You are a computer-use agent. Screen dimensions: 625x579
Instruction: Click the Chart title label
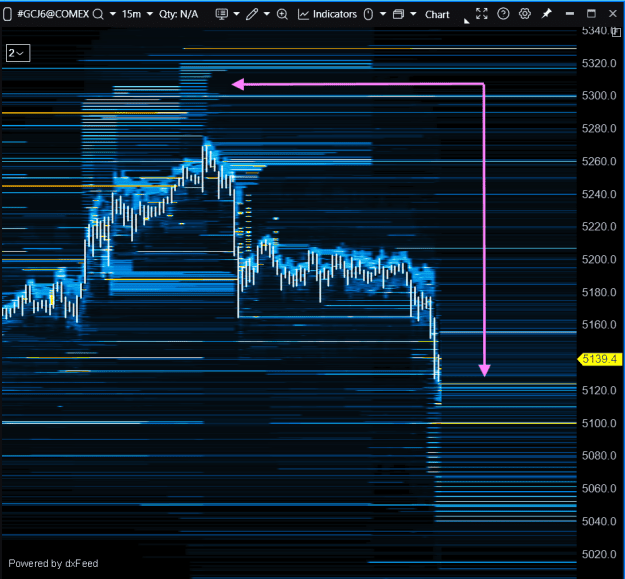coord(437,14)
